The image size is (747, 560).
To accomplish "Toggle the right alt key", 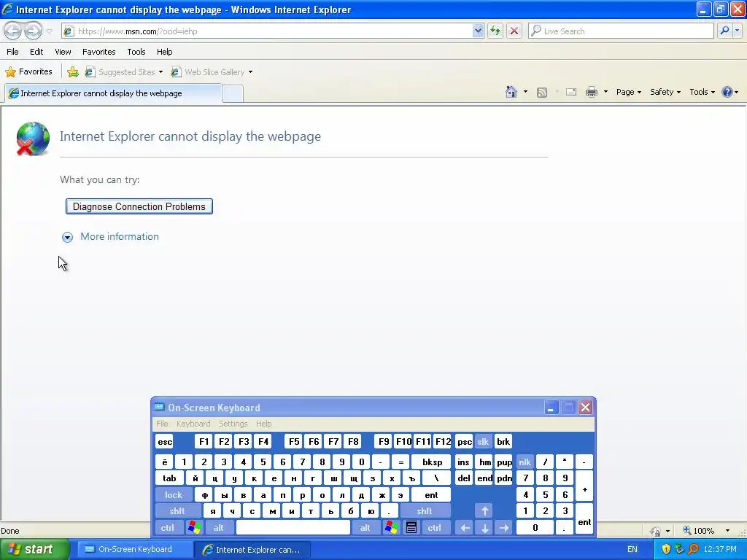I will tap(365, 528).
